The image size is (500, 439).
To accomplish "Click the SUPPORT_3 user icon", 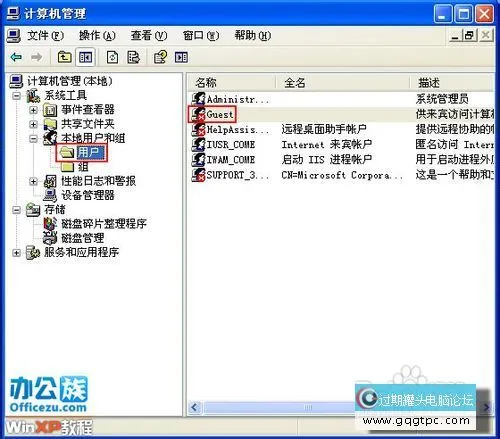I will [x=198, y=175].
